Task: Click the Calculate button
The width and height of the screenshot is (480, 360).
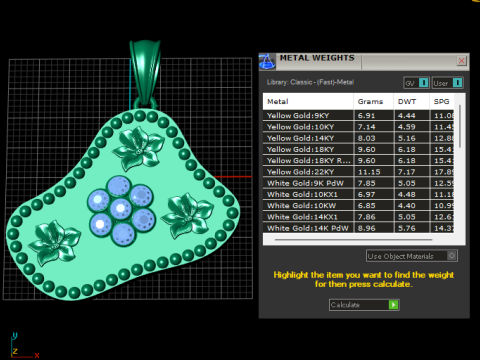Action: pos(364,305)
